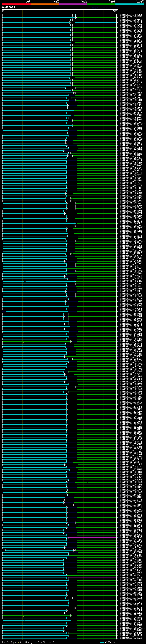Click hit label UniRef100_Q6V9T1
Viewport: 146px width, 644px height.
131,50
